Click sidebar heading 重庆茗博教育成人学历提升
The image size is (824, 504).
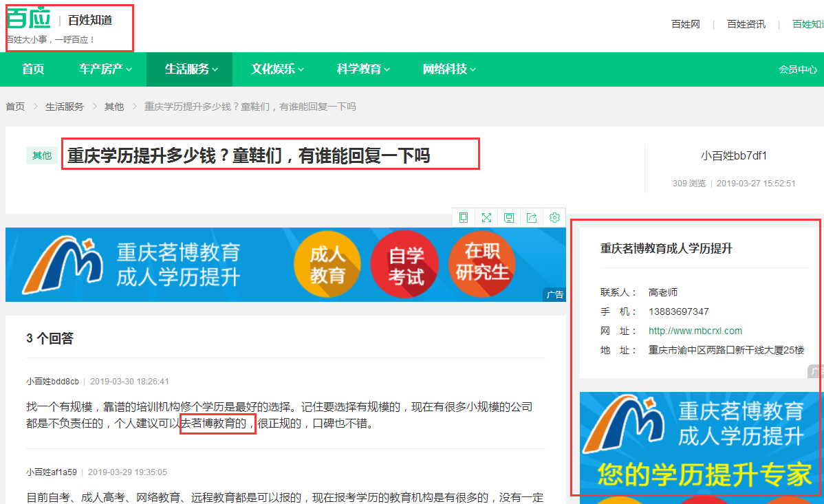coord(666,249)
